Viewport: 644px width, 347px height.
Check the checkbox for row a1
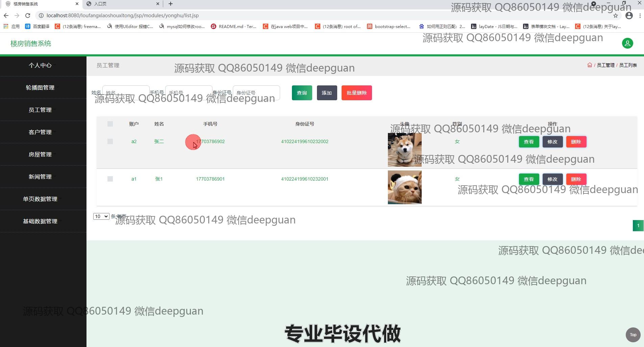click(x=110, y=179)
